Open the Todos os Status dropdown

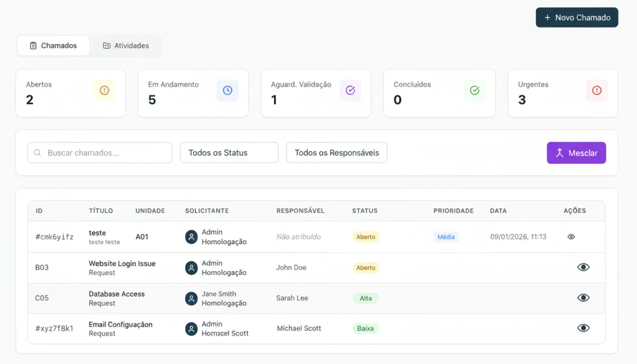229,153
